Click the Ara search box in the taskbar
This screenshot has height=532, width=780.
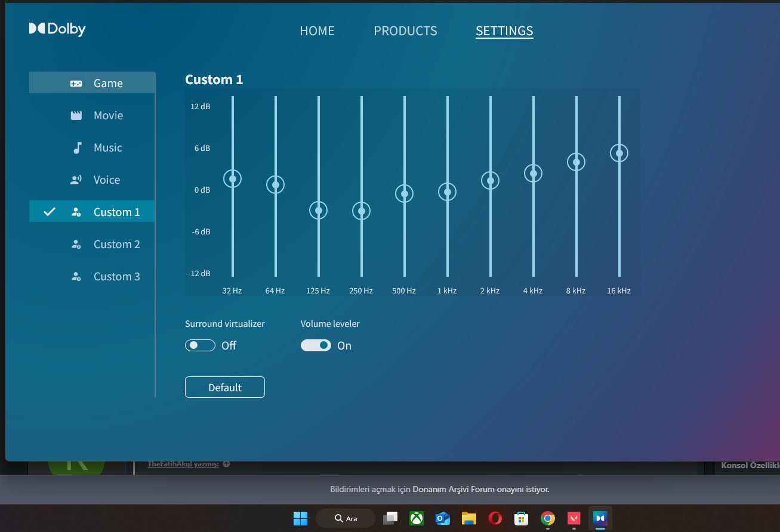[346, 518]
